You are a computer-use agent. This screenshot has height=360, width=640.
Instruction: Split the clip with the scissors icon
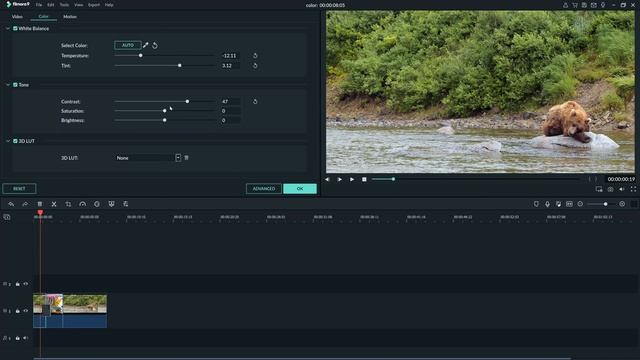pyautogui.click(x=54, y=204)
